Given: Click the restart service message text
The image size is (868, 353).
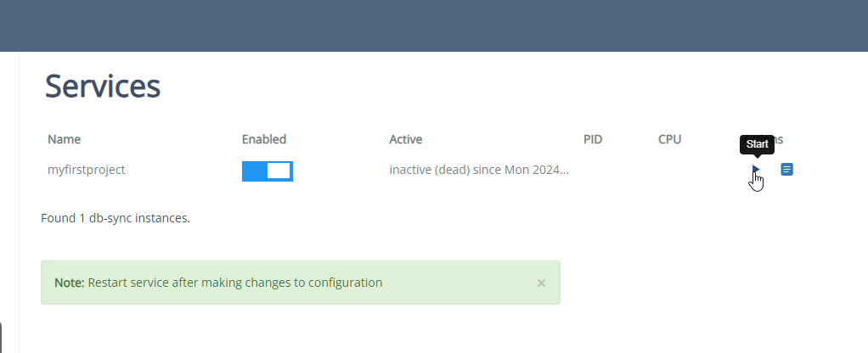Looking at the screenshot, I should click(235, 283).
